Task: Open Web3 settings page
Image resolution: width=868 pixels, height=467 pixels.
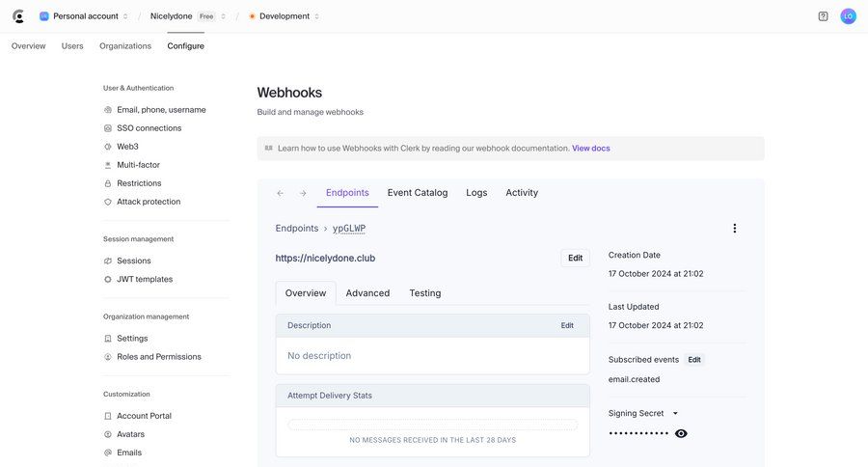Action: (x=127, y=147)
